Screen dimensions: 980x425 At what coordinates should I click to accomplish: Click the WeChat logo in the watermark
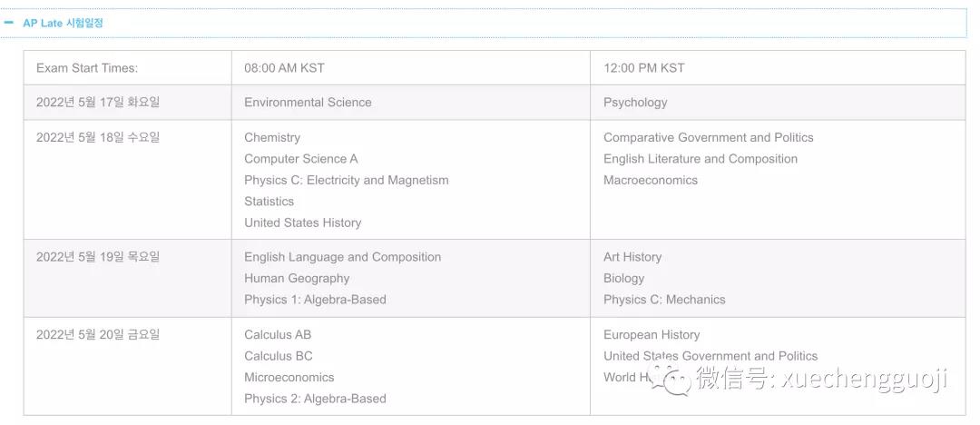click(671, 379)
